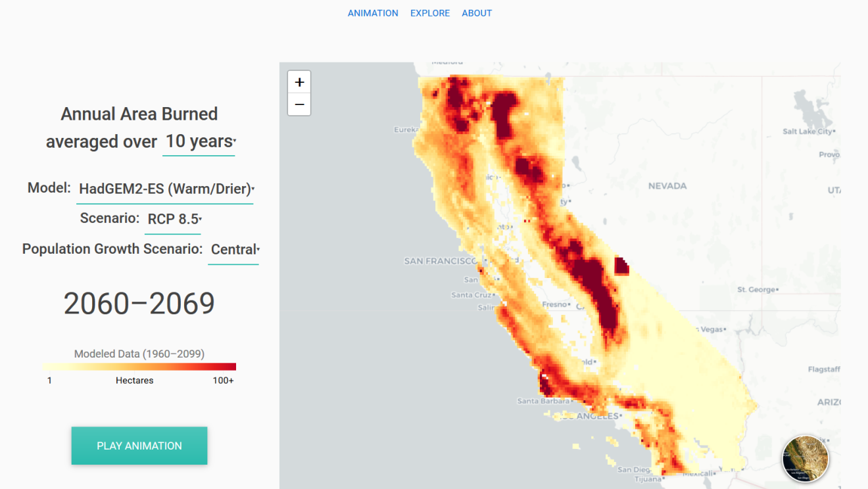Click the 2060–2069 year range text
The width and height of the screenshot is (868, 489).
click(x=139, y=304)
